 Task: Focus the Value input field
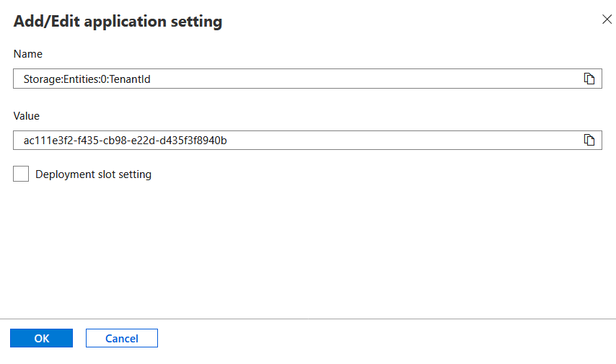[x=397, y=140]
